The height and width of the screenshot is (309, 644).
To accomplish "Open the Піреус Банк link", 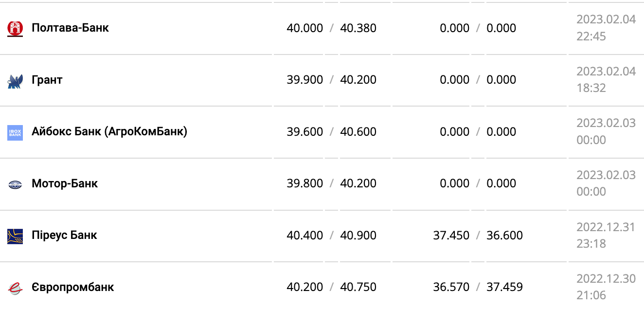I will click(64, 235).
